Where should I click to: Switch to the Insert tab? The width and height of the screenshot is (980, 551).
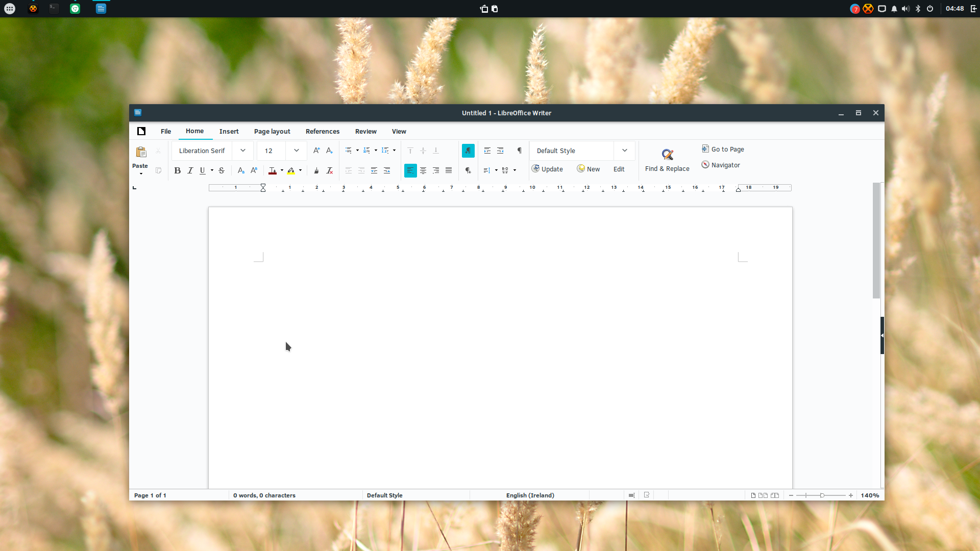click(x=229, y=131)
